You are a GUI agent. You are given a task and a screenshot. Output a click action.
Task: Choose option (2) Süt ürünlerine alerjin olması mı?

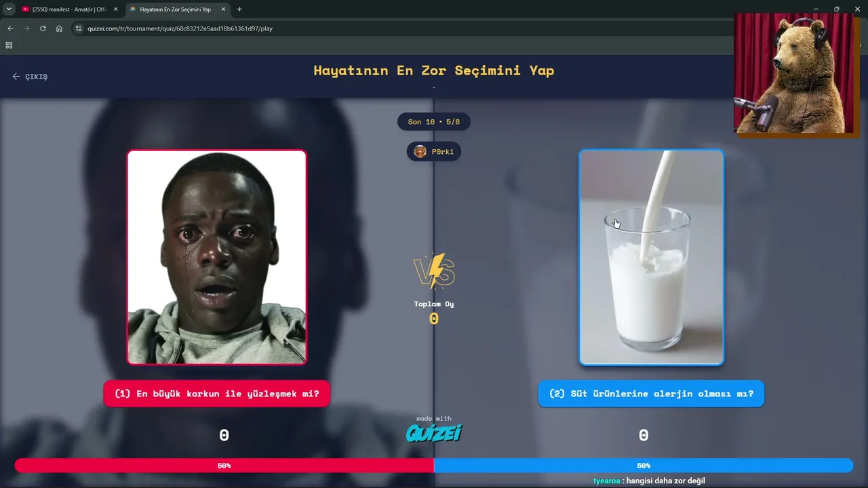[x=651, y=394]
